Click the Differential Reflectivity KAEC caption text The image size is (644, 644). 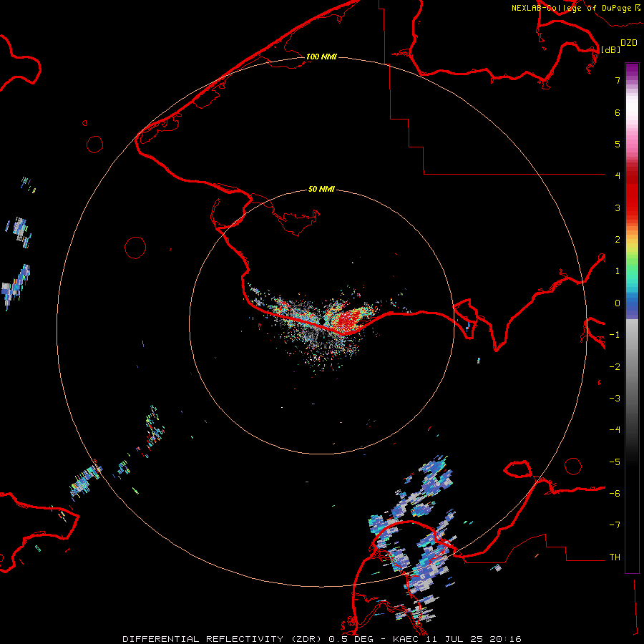tap(322, 639)
